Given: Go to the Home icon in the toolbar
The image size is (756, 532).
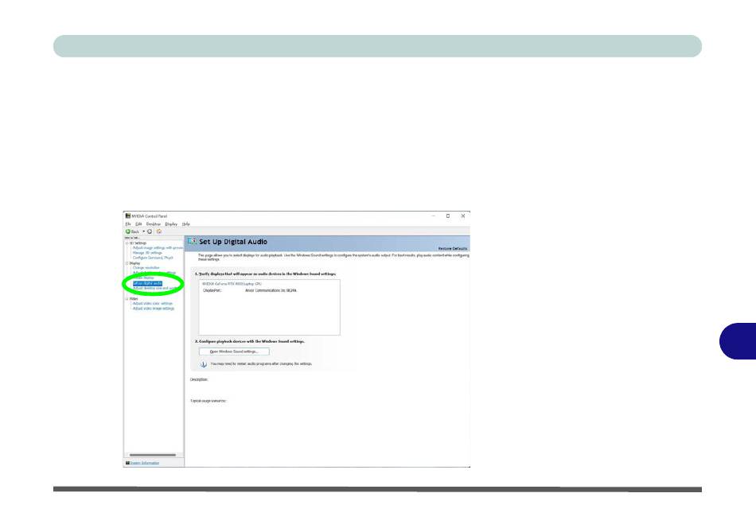Looking at the screenshot, I should [x=159, y=231].
